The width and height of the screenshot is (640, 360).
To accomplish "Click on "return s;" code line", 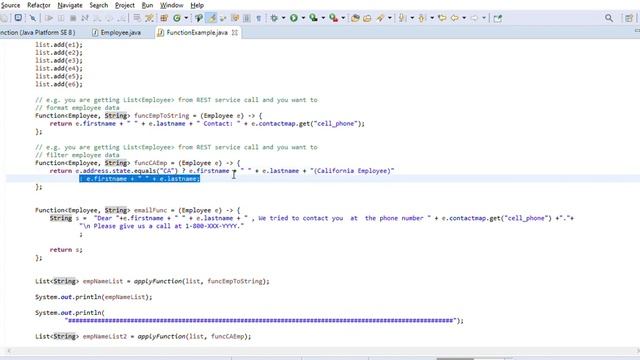I will 66,249.
